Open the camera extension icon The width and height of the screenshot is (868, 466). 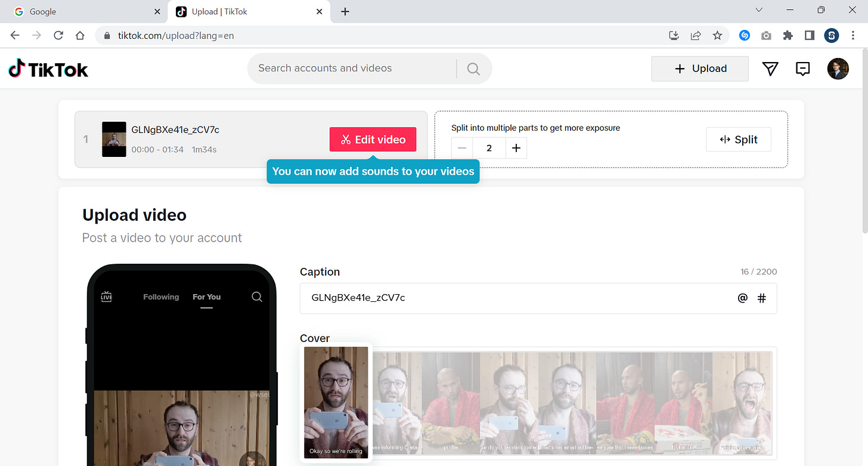tap(766, 35)
